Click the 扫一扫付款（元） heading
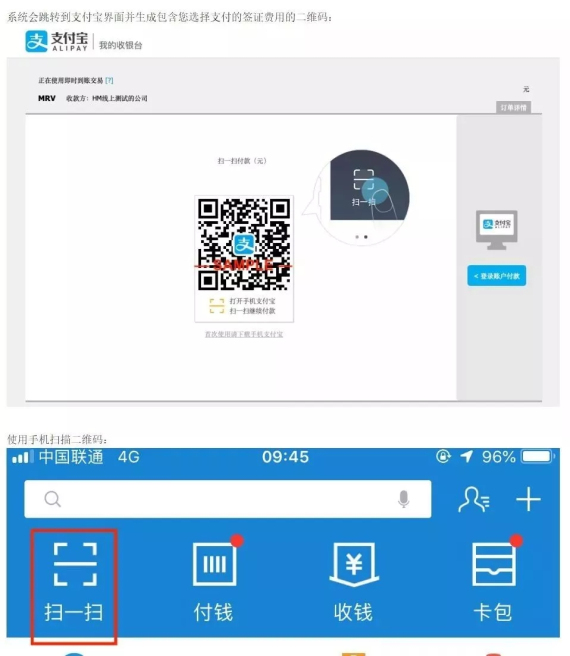 (242, 161)
